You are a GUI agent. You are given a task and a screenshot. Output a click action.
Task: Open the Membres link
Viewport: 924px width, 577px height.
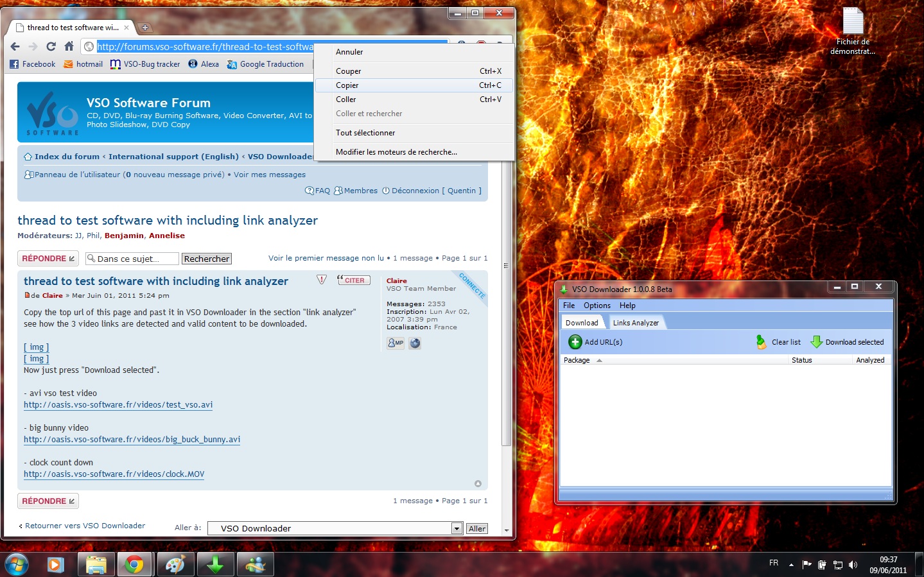coord(356,191)
